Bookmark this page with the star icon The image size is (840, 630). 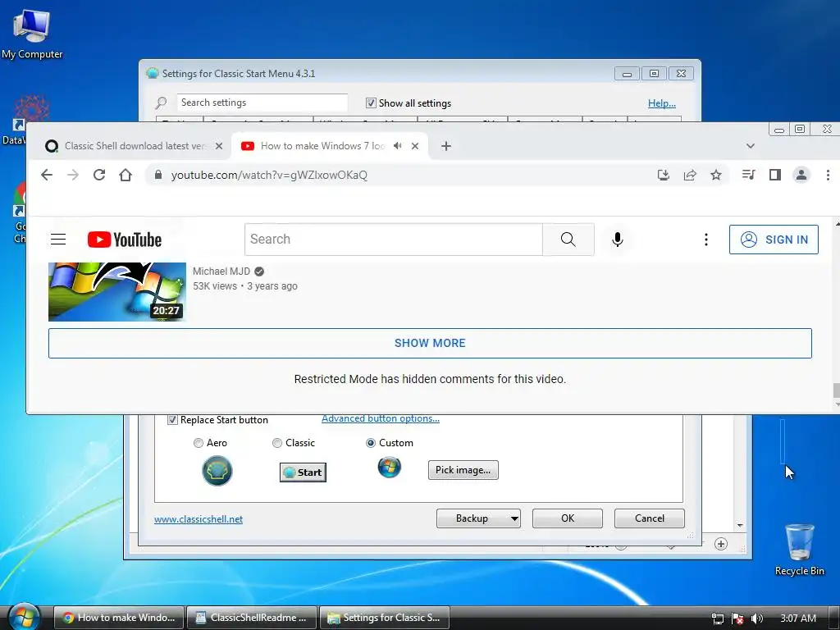click(716, 175)
